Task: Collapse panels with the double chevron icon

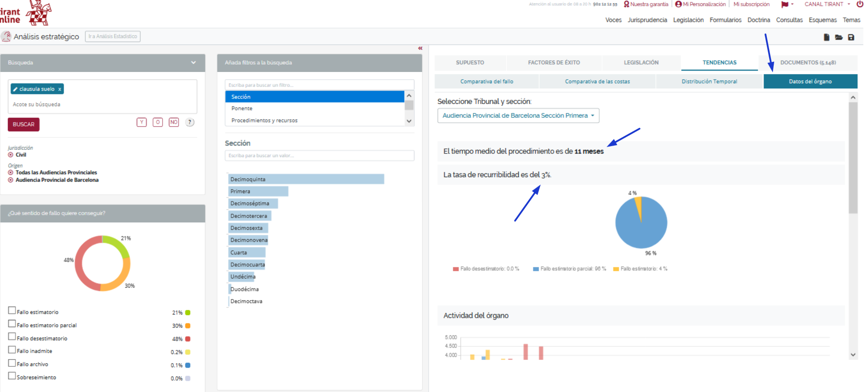Action: (x=420, y=48)
